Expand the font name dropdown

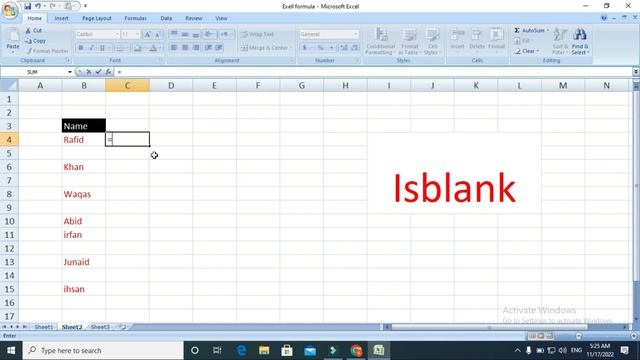coord(117,34)
